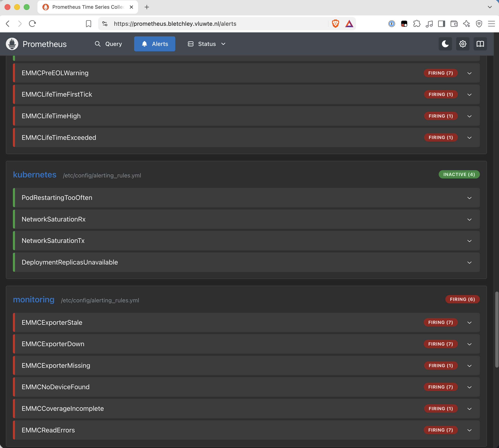This screenshot has height=448, width=499.
Task: Expand EMMCExporterDown alert row
Action: (x=246, y=344)
